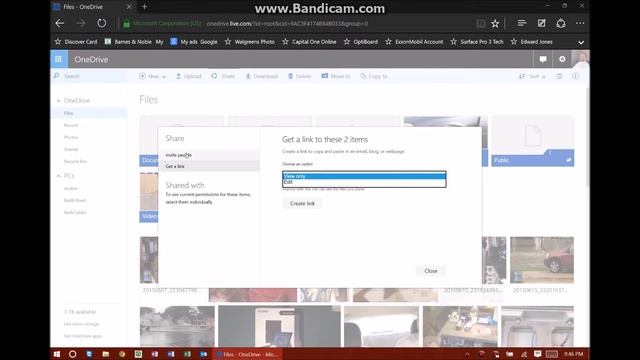This screenshot has height=360, width=640.
Task: Open Edward Jones favorite
Action: [531, 42]
